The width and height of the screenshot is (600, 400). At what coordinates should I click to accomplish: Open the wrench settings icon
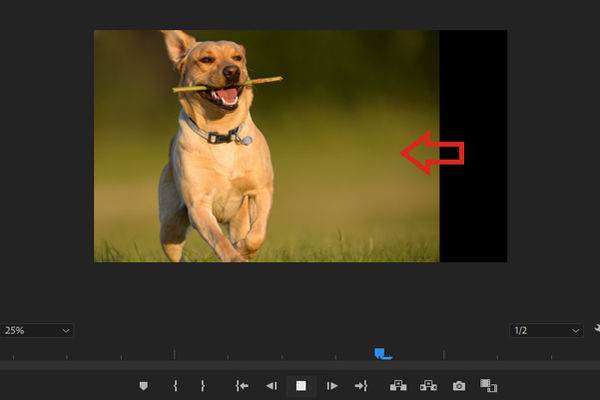pyautogui.click(x=597, y=329)
